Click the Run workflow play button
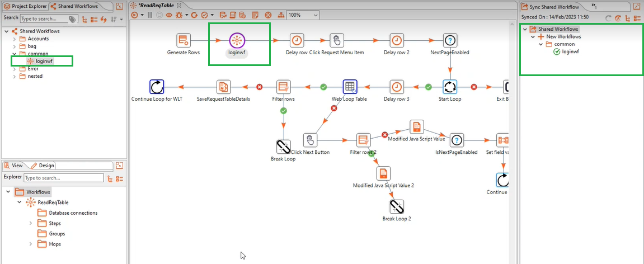 134,15
